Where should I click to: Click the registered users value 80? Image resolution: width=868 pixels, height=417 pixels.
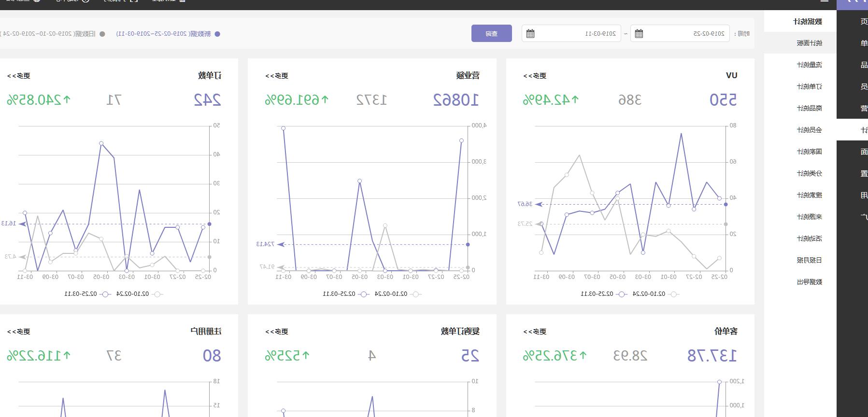pyautogui.click(x=212, y=356)
